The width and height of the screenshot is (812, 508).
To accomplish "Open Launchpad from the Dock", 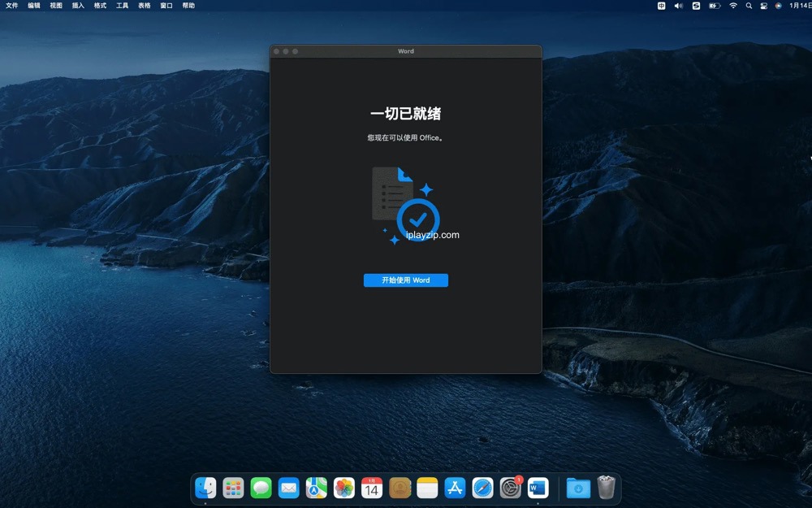I will click(x=233, y=488).
